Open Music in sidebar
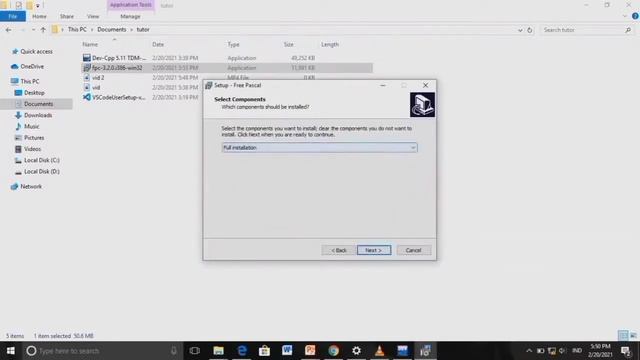The image size is (640, 360). click(x=31, y=127)
